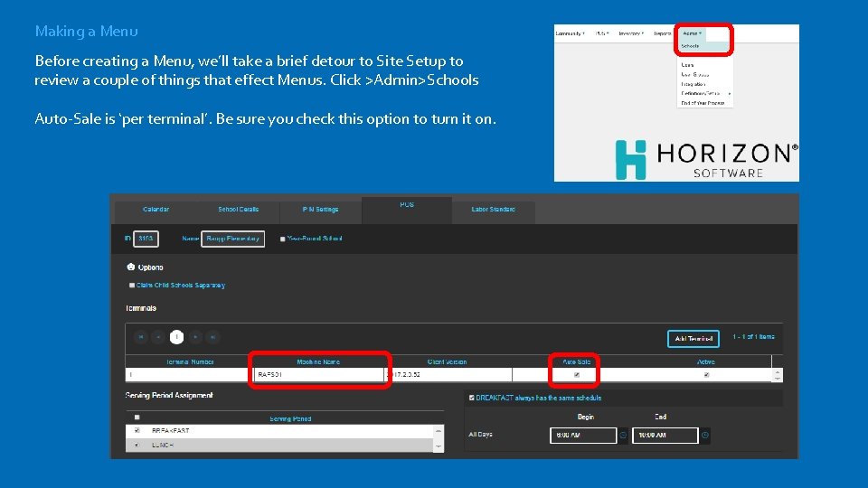Go to previous page in terminals pager
Screen dimensions: 868x488
pyautogui.click(x=158, y=337)
